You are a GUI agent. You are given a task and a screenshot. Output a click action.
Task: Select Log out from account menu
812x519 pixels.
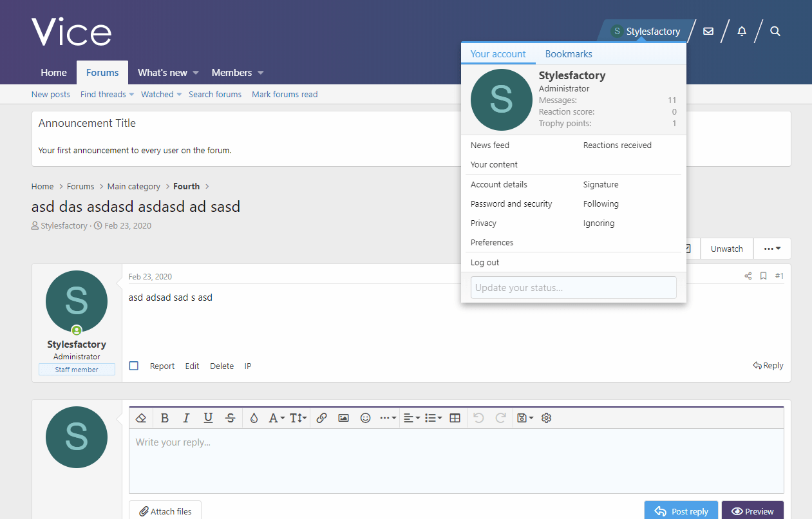485,262
